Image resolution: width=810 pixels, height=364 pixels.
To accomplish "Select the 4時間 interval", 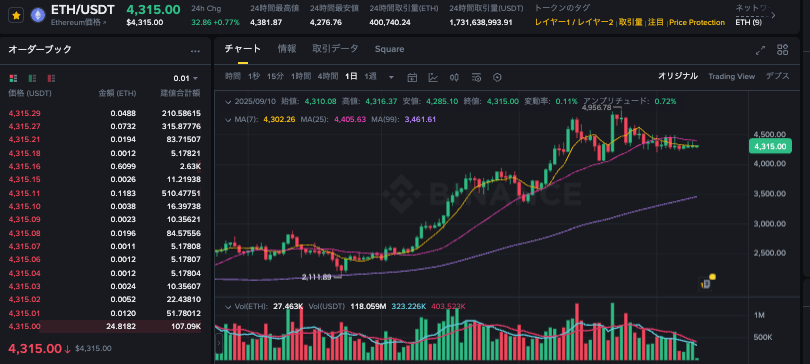I will [x=328, y=76].
